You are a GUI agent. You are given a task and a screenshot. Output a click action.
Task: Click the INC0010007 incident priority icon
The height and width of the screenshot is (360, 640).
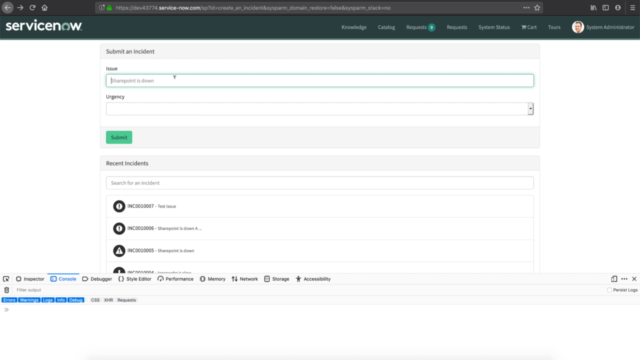119,207
